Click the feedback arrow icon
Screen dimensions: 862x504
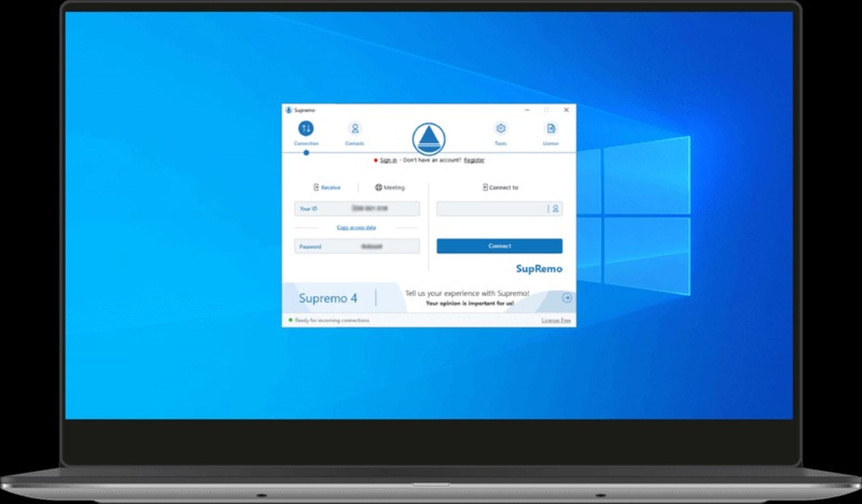tap(568, 298)
